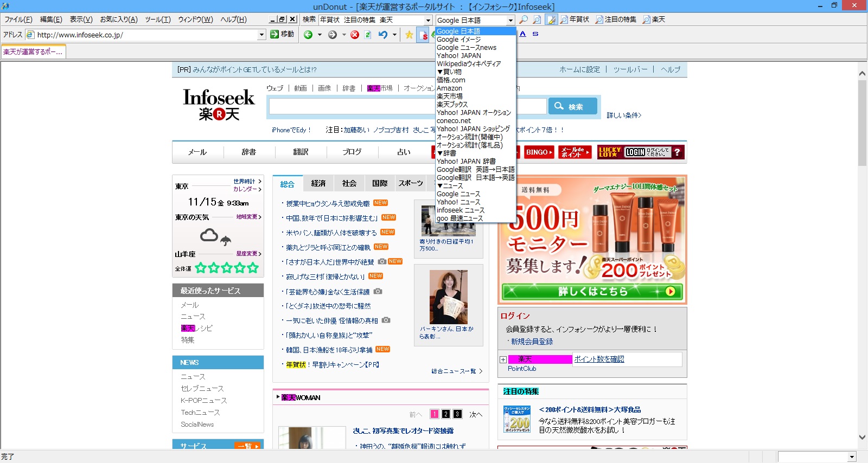Reload the page with the Refresh icon
Image resolution: width=868 pixels, height=463 pixels.
(x=367, y=35)
